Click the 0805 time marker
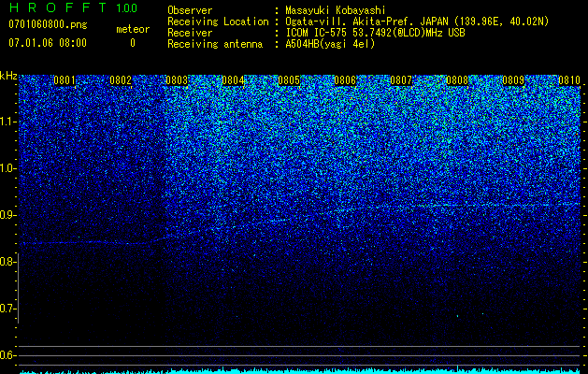This screenshot has height=374, width=588. [x=289, y=80]
